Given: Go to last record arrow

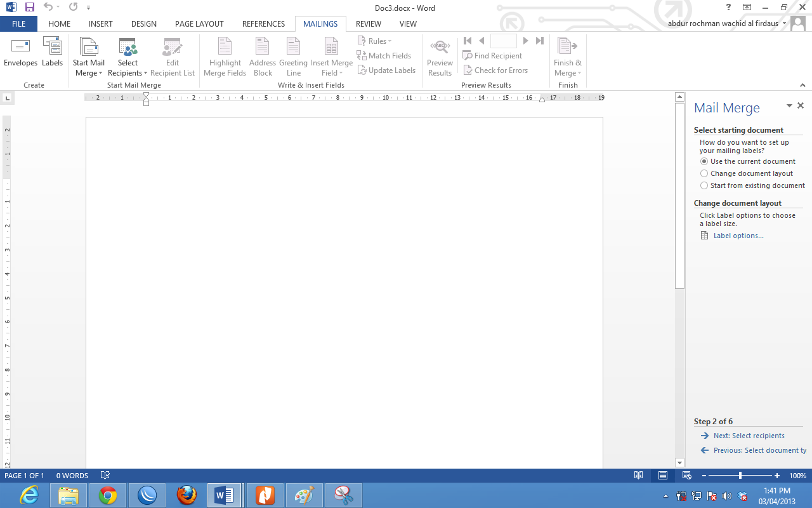Looking at the screenshot, I should click(540, 41).
